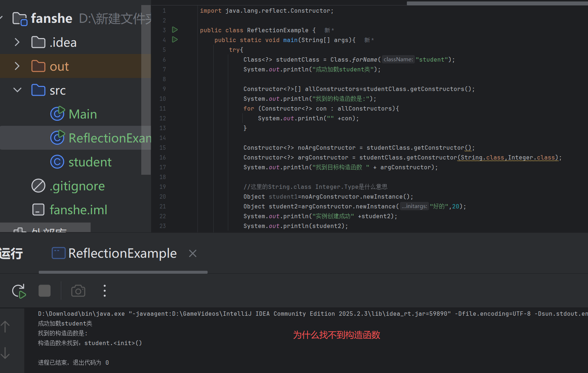The width and height of the screenshot is (588, 373).
Task: Select the .idea folder in project tree
Action: click(x=63, y=42)
